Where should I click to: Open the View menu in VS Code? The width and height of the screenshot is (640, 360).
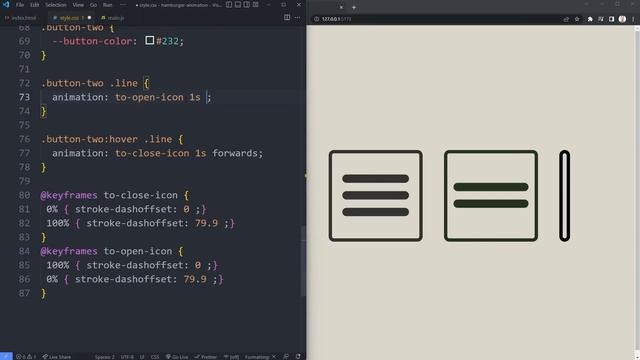[x=78, y=5]
